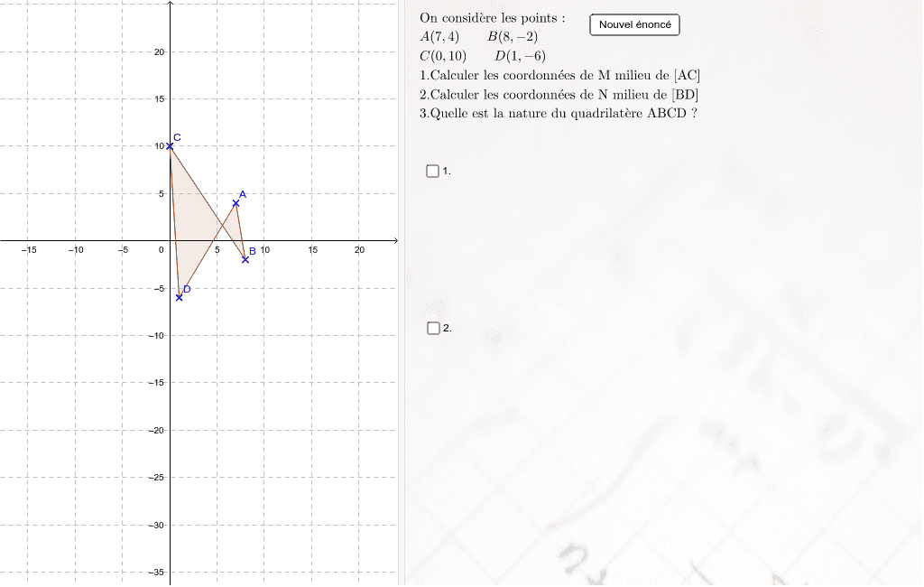Click the D(1,−6) coordinates text
Image resolution: width=924 pixels, height=587 pixels.
pos(520,56)
